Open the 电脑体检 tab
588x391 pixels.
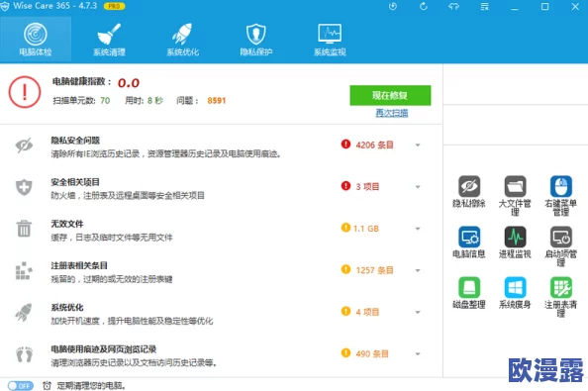36,40
